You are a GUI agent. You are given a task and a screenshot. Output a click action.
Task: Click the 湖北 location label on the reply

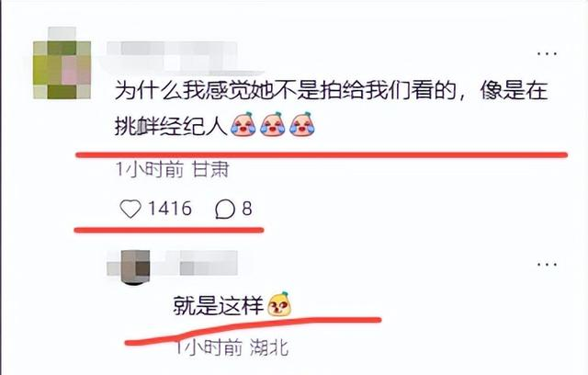[x=269, y=347]
